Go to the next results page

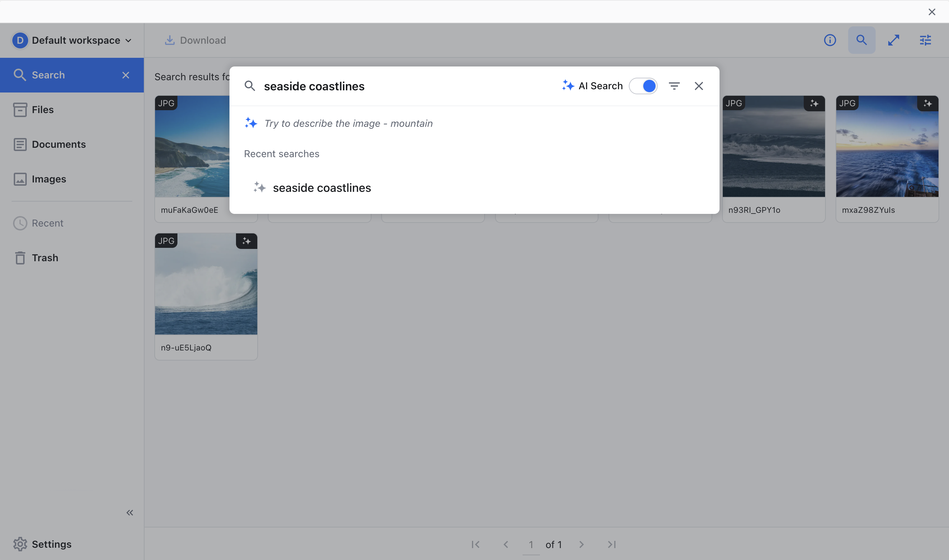tap(581, 544)
